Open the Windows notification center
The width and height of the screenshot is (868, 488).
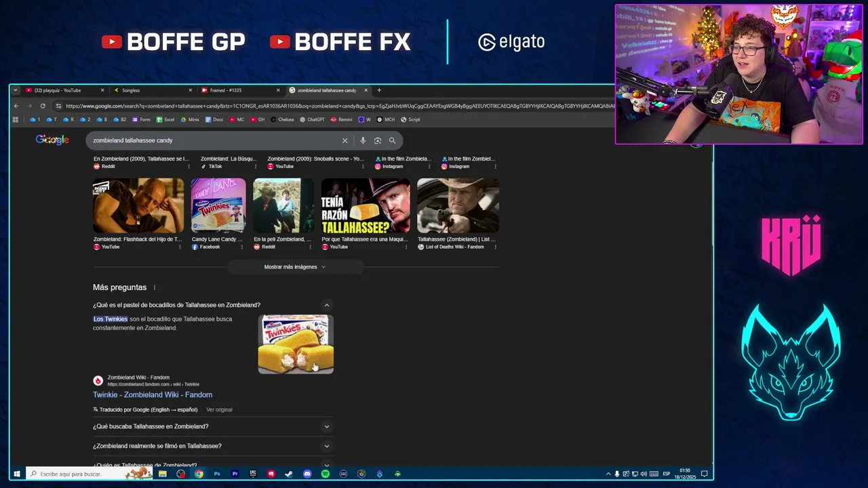point(705,474)
